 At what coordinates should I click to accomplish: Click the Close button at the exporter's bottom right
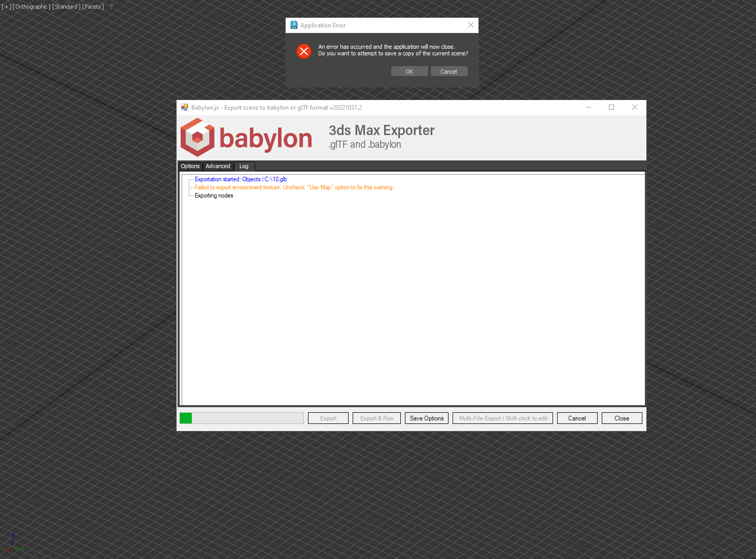622,418
